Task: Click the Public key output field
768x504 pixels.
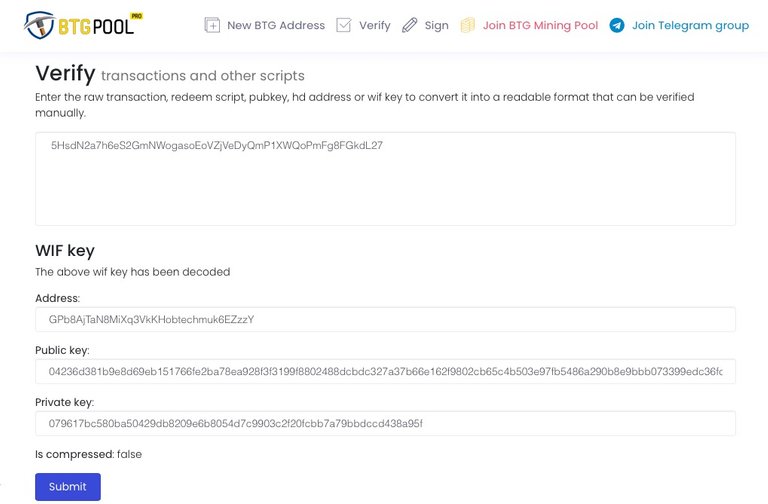Action: pyautogui.click(x=385, y=371)
